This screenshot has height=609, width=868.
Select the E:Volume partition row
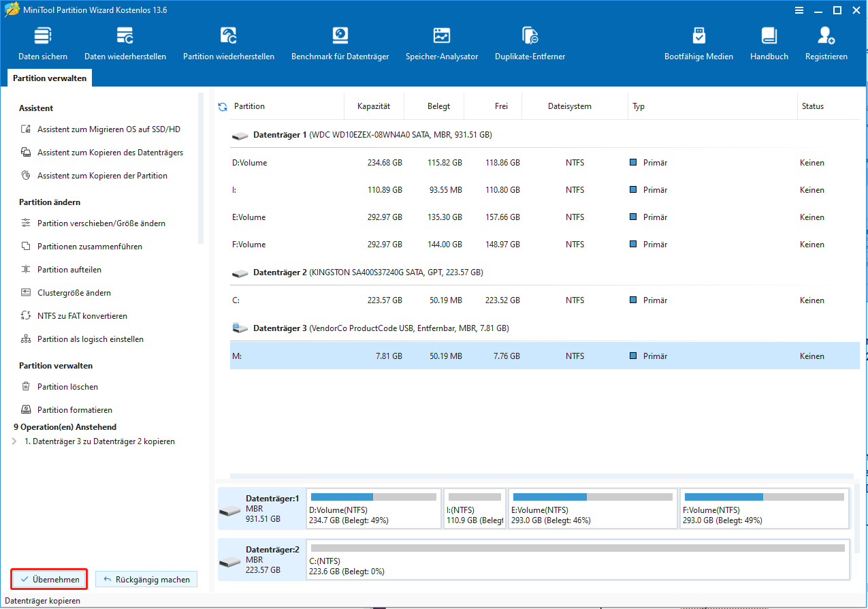(545, 217)
